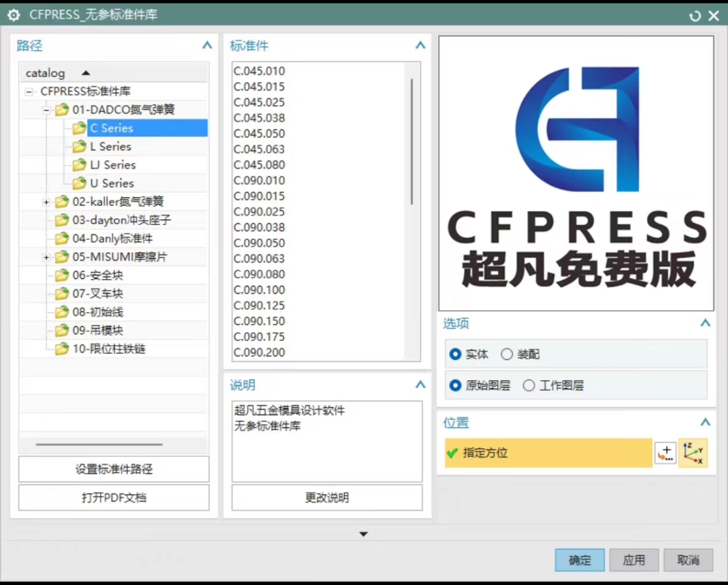
Task: Click 设置标准件路径 button
Action: (x=114, y=469)
